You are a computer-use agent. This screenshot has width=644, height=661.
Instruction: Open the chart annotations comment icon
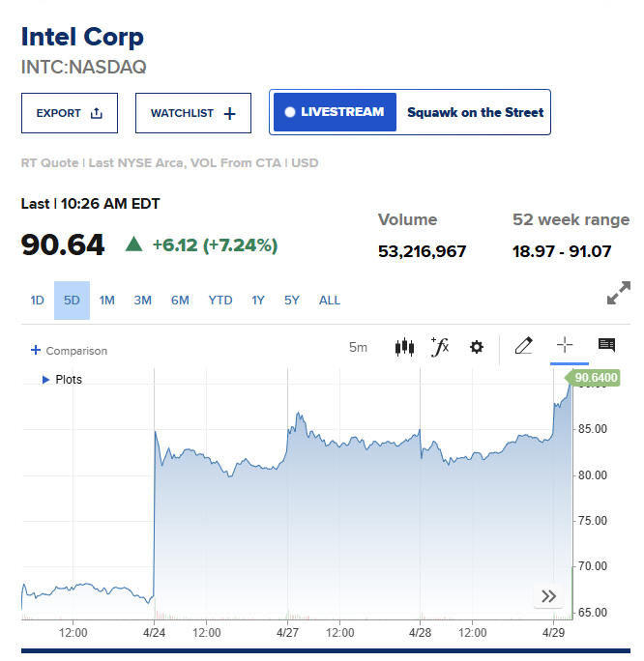coord(606,346)
